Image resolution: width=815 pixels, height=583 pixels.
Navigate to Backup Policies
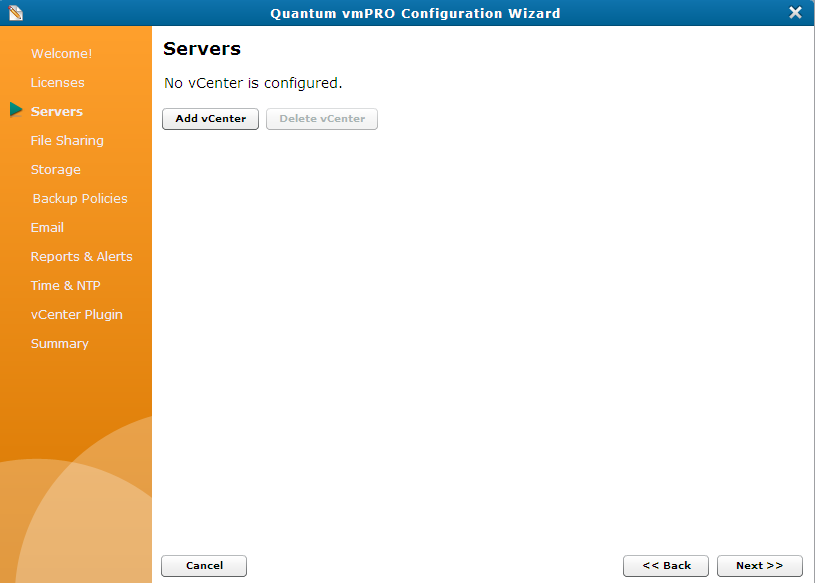coord(79,198)
